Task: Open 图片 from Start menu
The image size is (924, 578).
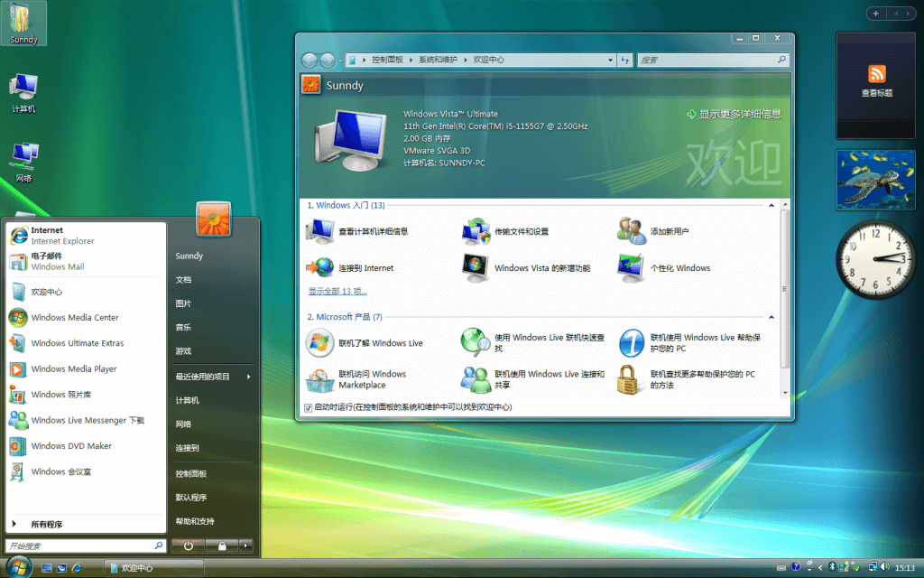Action: point(183,303)
